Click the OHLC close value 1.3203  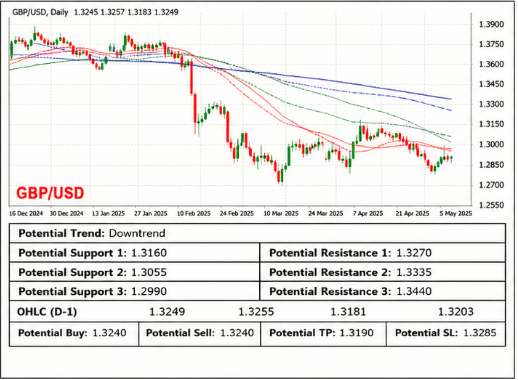(456, 312)
